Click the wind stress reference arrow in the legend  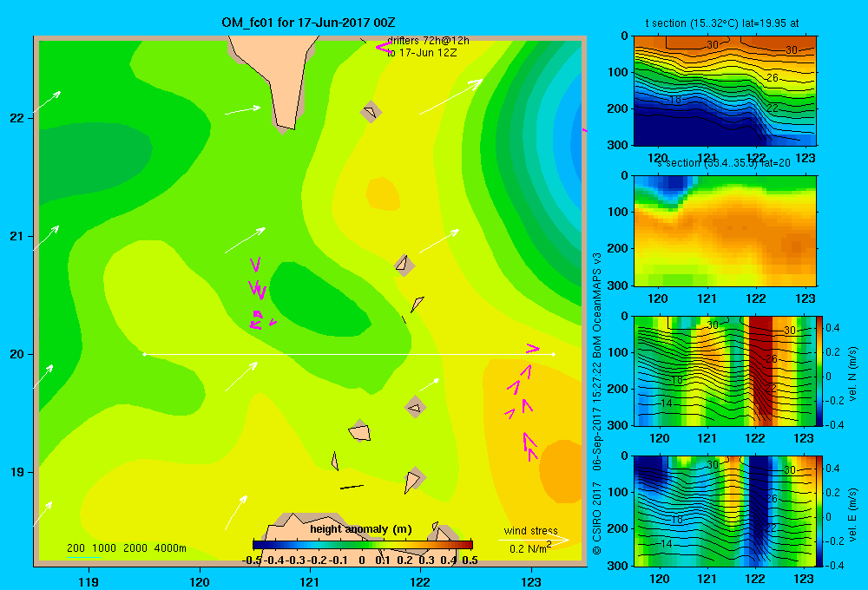[533, 540]
